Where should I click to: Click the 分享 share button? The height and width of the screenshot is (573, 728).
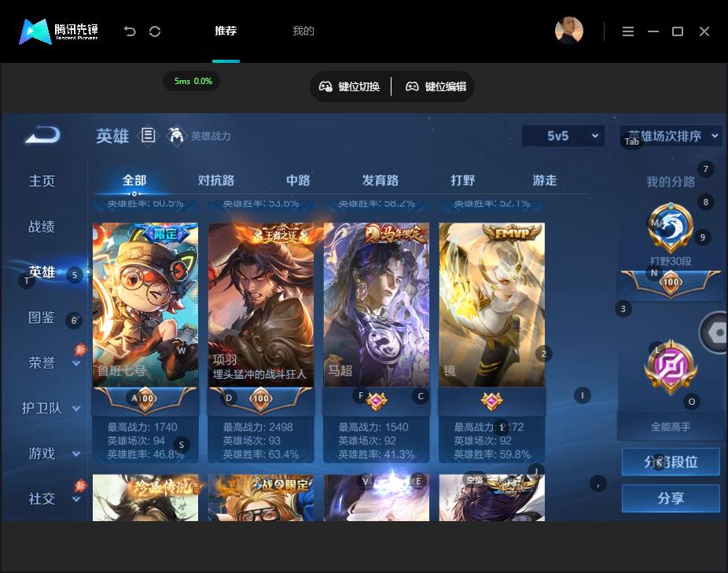(671, 498)
